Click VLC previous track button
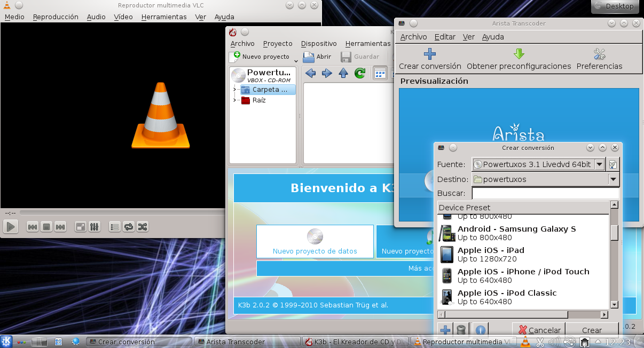 (33, 227)
